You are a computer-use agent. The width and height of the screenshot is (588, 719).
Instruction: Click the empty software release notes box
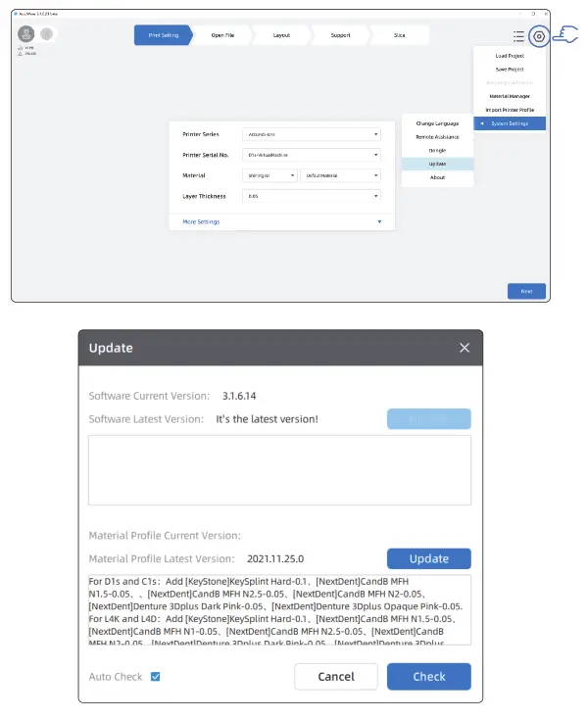coord(279,470)
